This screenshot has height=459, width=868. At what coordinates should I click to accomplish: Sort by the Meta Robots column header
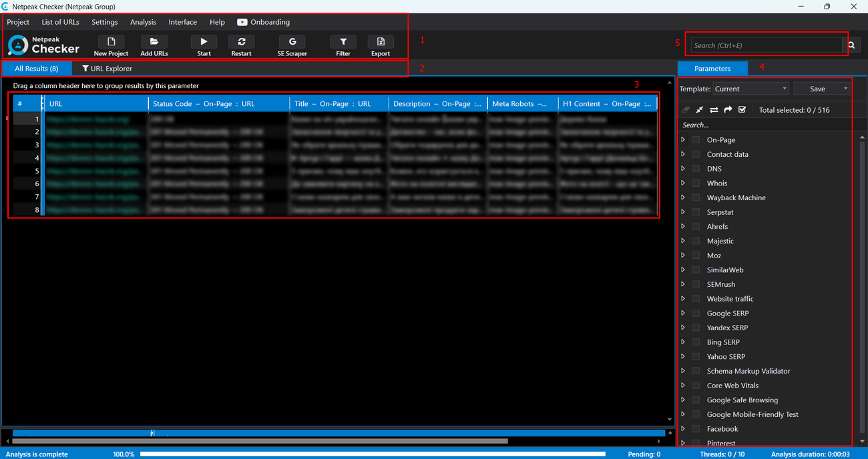[x=523, y=104]
